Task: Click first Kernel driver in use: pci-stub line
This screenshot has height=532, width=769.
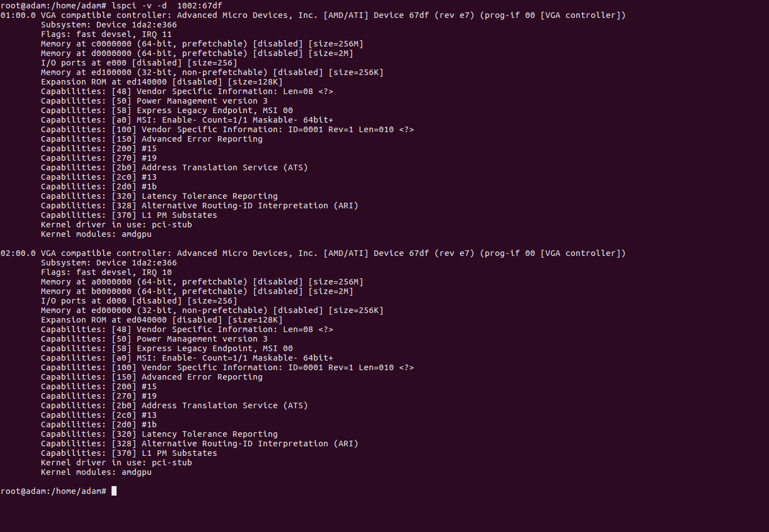Action: click(117, 225)
